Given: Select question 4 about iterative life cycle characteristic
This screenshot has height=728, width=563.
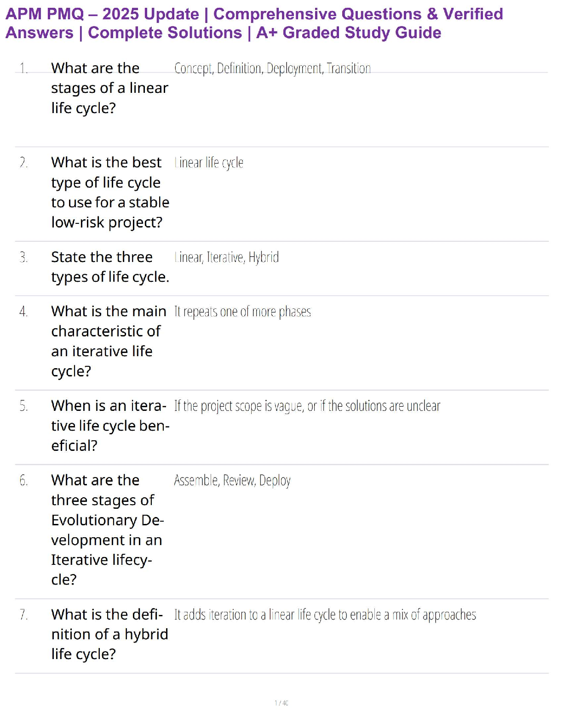Looking at the screenshot, I should tap(109, 341).
